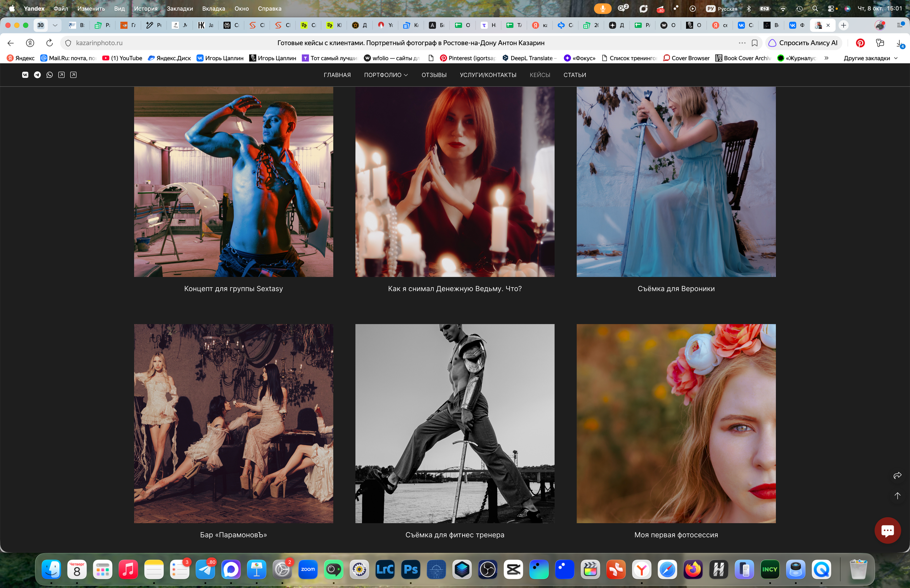The image size is (910, 588).
Task: Reload the page with the refresh icon
Action: click(49, 43)
